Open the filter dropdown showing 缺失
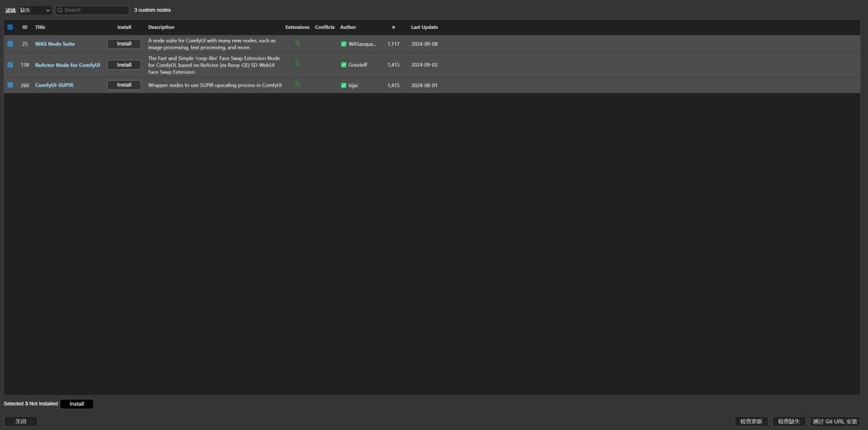Screen dimensions: 868x430 point(36,10)
